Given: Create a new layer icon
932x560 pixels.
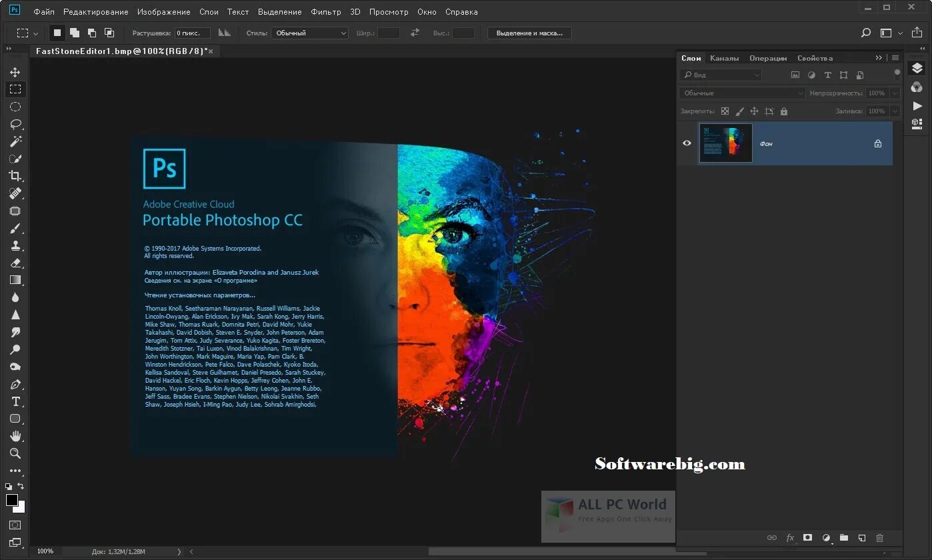Looking at the screenshot, I should pos(861,537).
